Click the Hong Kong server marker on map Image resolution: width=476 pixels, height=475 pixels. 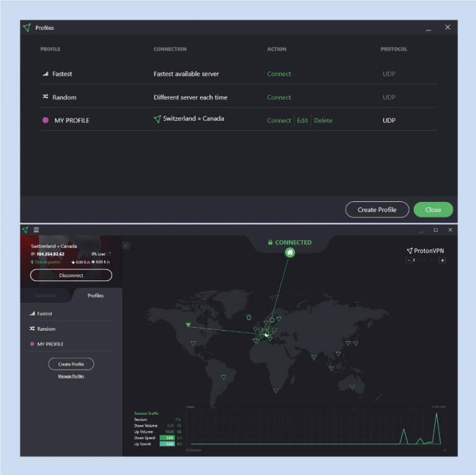click(x=338, y=354)
